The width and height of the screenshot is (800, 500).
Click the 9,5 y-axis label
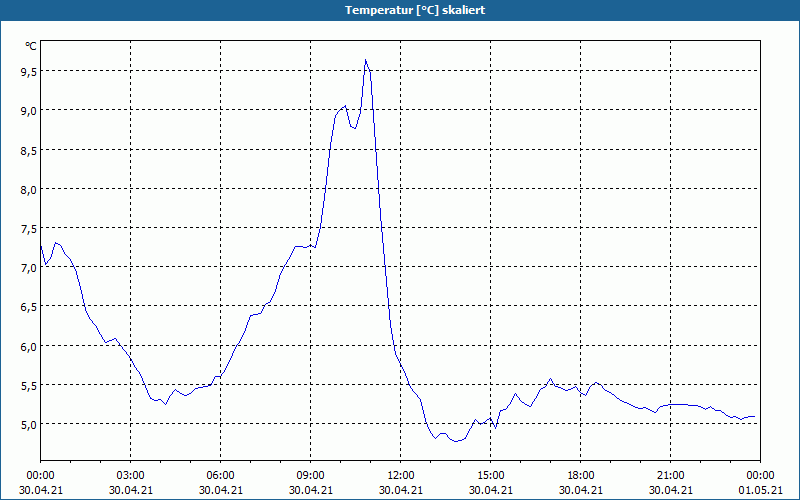point(29,72)
